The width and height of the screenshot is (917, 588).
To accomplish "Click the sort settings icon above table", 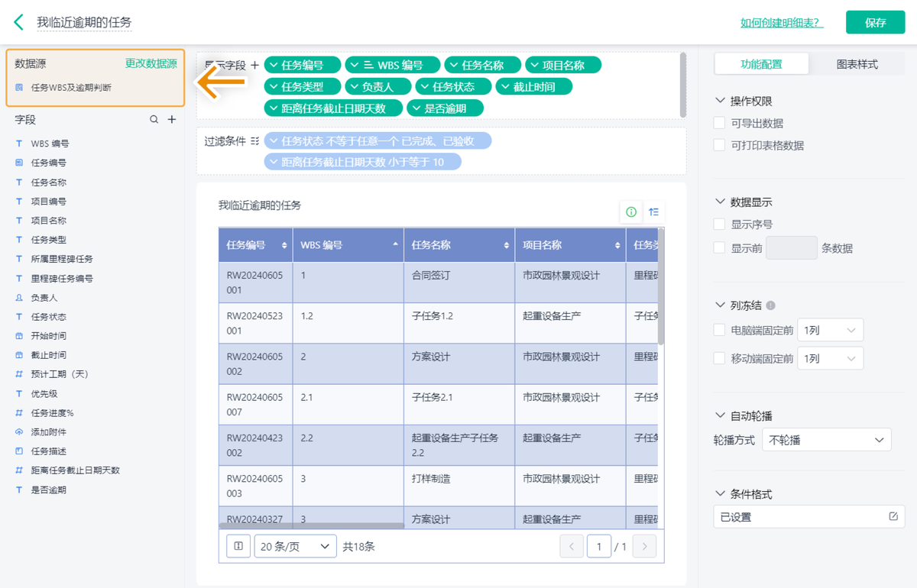I will pyautogui.click(x=653, y=212).
